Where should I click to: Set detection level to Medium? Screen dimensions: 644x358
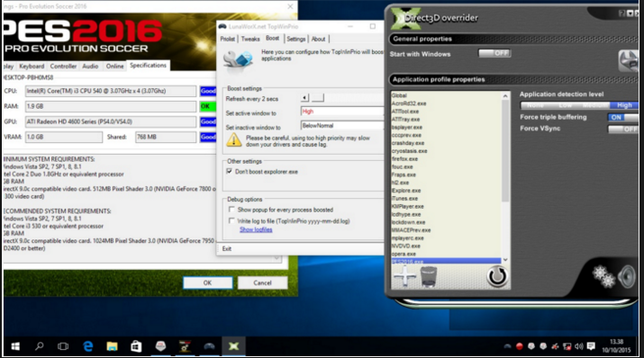595,105
